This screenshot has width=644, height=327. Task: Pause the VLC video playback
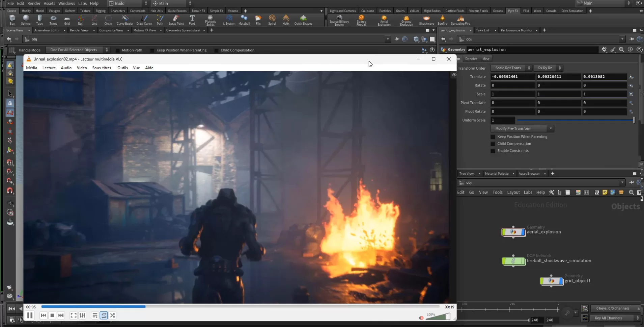coord(30,315)
